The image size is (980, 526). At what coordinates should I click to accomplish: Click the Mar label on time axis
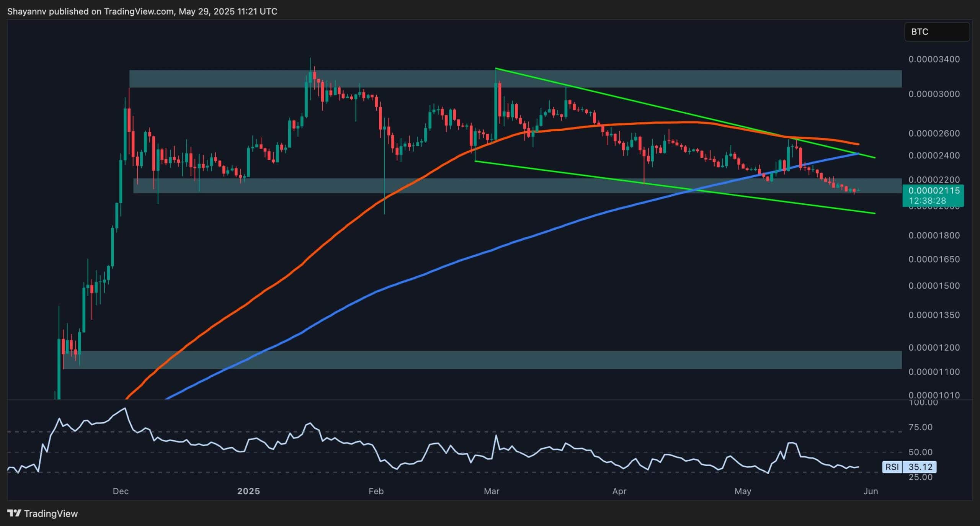point(492,491)
